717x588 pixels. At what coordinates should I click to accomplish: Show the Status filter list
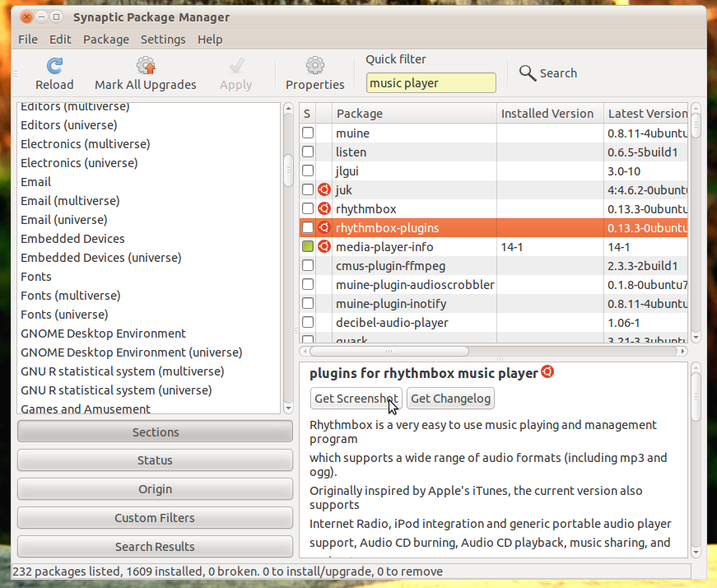tap(155, 460)
